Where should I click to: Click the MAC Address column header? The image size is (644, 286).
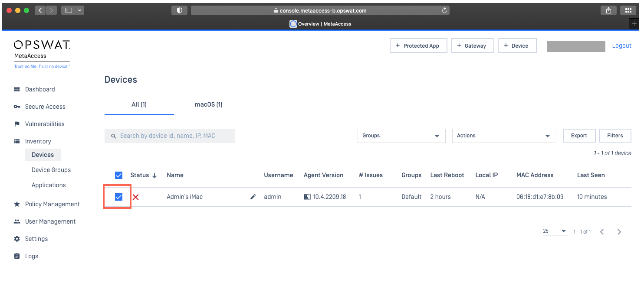tap(535, 175)
